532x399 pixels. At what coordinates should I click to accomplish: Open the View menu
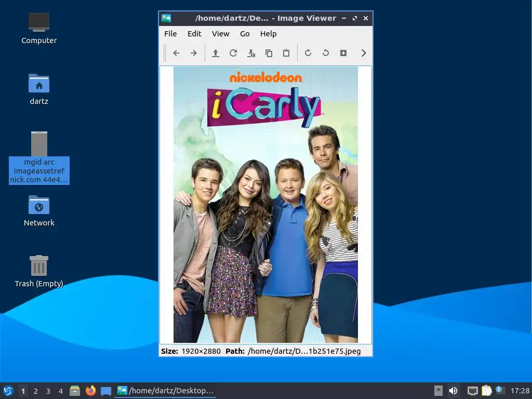click(220, 34)
